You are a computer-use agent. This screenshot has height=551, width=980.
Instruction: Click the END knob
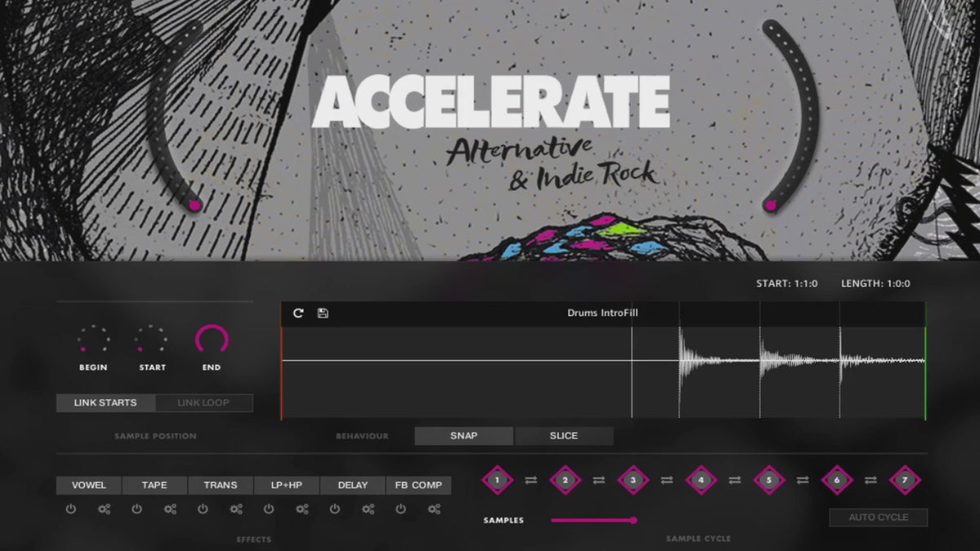pyautogui.click(x=212, y=340)
